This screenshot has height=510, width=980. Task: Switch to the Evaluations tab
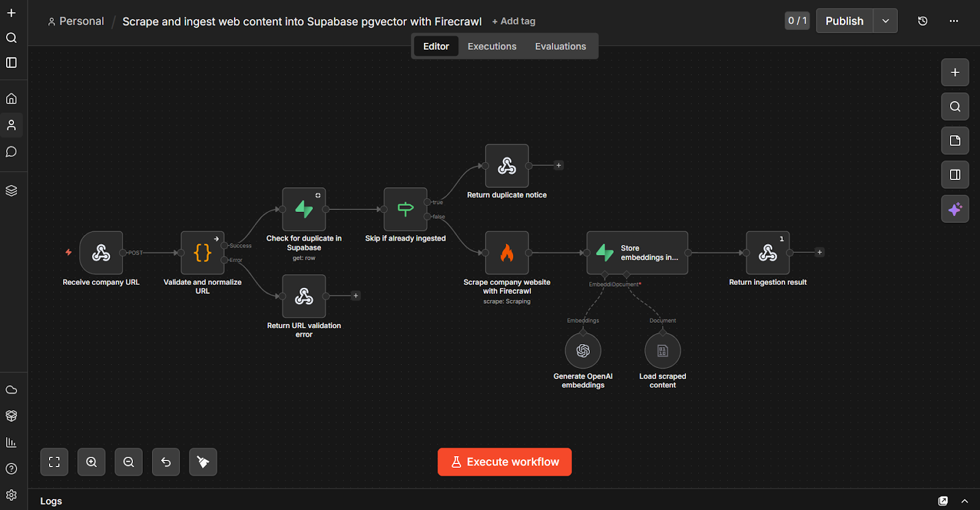pos(560,47)
